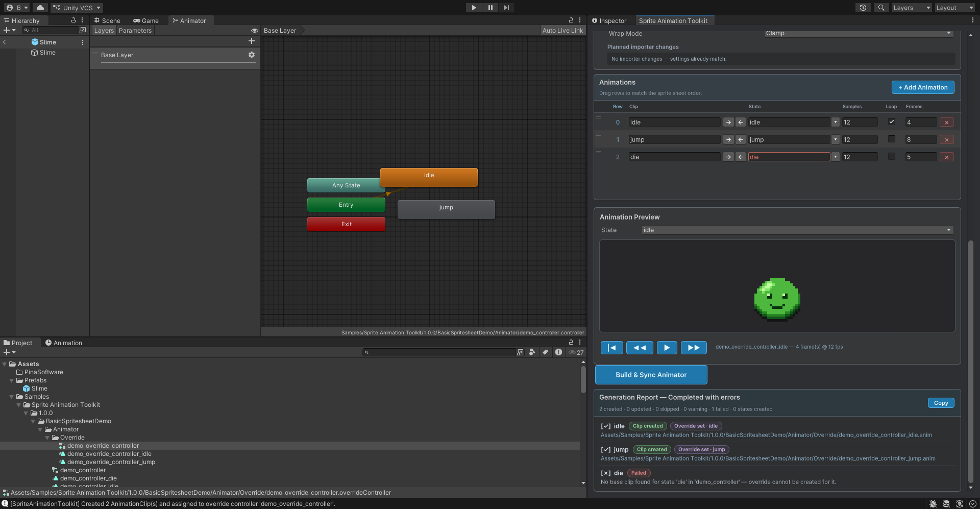Switch to Scene tab
Image resolution: width=980 pixels, height=509 pixels.
pos(107,21)
